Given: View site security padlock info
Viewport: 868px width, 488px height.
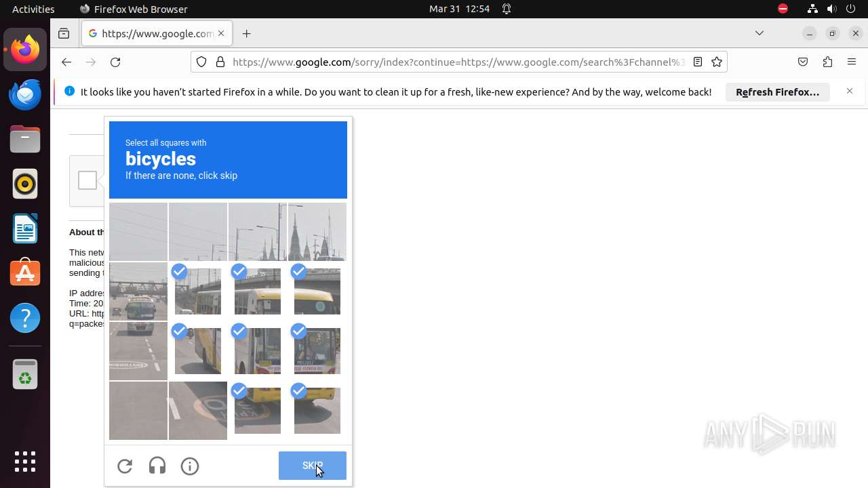Looking at the screenshot, I should tap(220, 62).
